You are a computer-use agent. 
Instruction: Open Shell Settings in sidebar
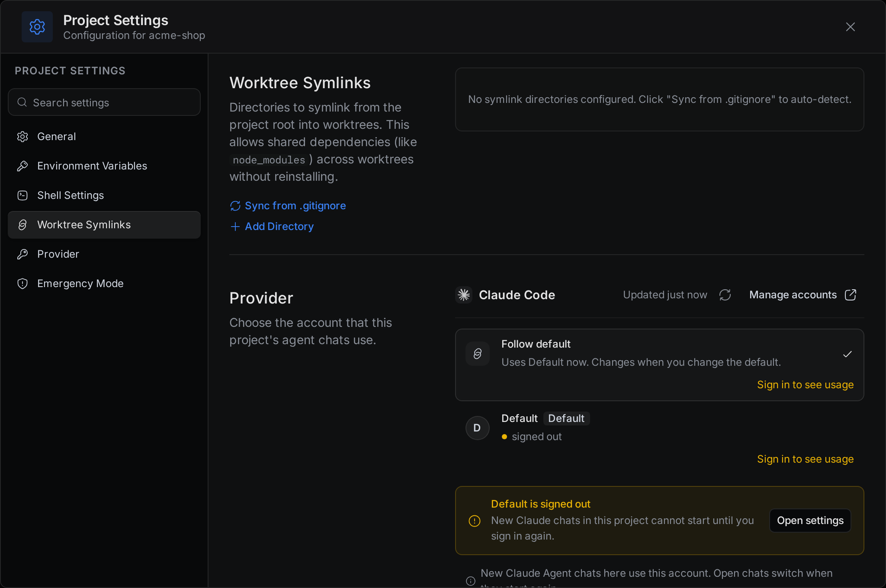tap(104, 195)
